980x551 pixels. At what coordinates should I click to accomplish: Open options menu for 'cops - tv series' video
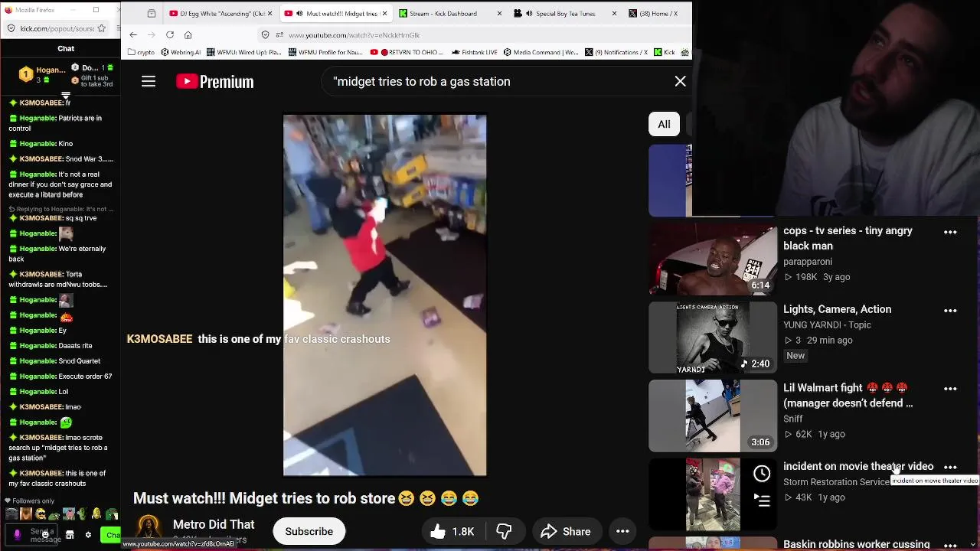950,232
